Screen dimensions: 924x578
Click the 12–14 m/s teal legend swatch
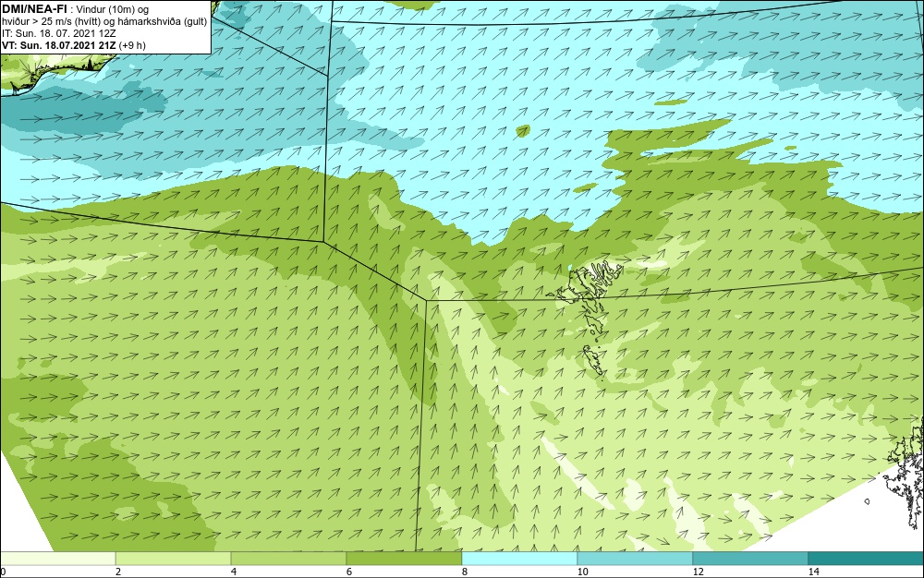tap(750, 558)
